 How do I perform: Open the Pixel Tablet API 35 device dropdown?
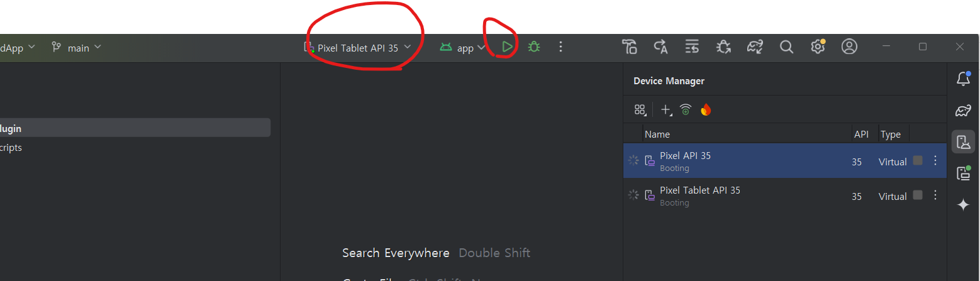click(x=357, y=47)
